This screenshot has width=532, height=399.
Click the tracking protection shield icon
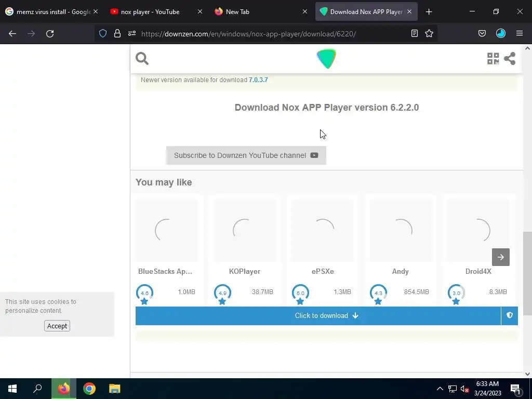[x=103, y=33]
